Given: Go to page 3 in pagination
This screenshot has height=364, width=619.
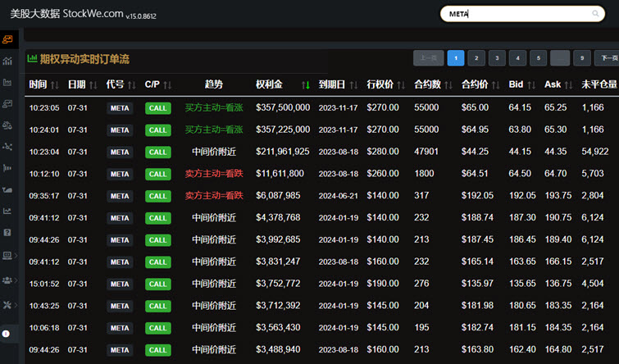Looking at the screenshot, I should [497, 58].
